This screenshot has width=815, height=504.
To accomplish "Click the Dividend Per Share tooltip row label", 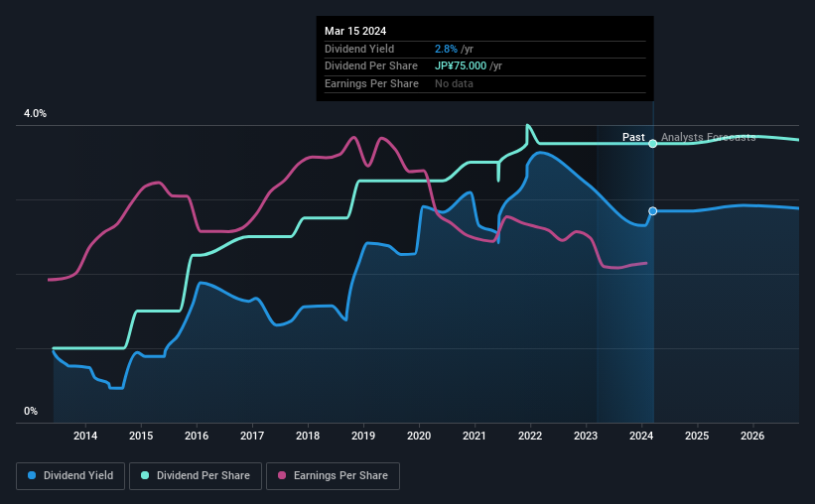I will pyautogui.click(x=371, y=66).
